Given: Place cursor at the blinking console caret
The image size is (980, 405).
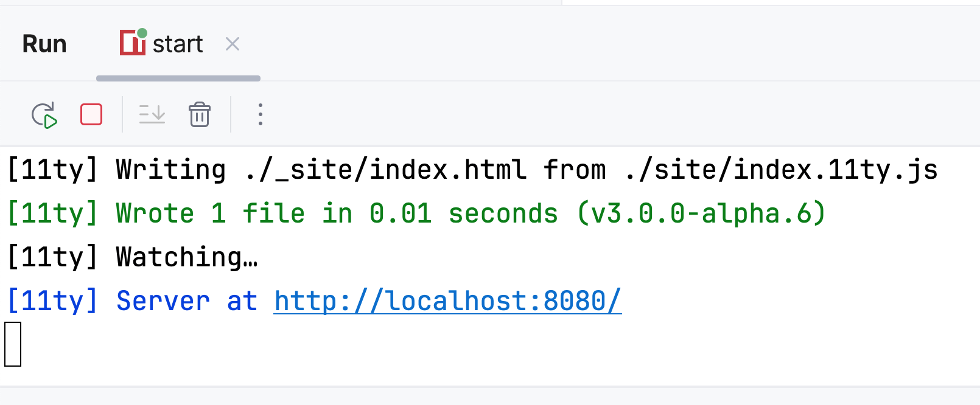Looking at the screenshot, I should tap(13, 344).
